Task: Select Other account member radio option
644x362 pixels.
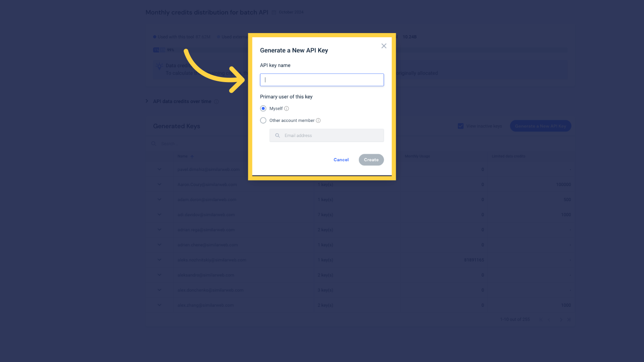Action: (263, 121)
